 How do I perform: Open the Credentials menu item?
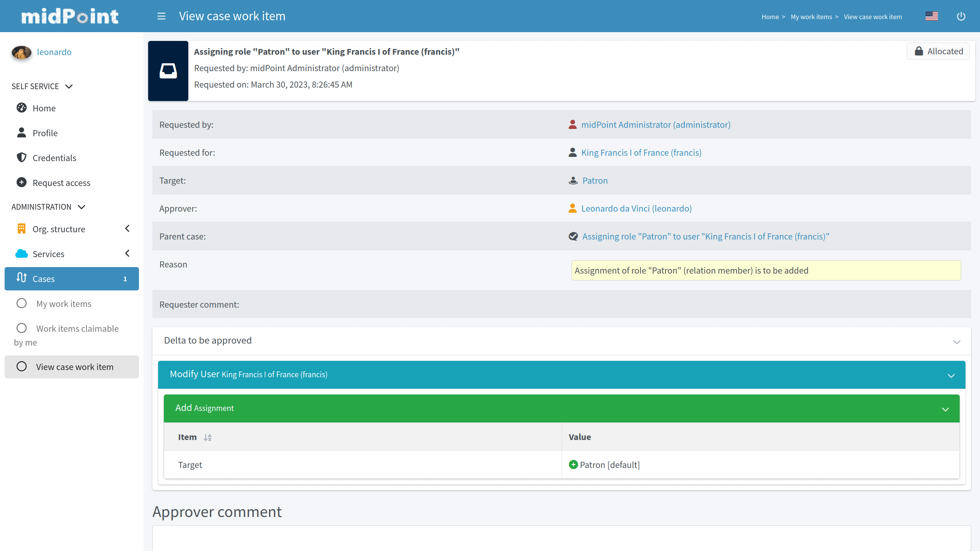72,158
